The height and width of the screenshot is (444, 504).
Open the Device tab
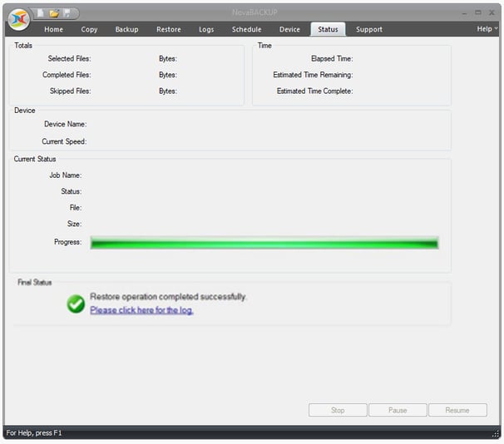[289, 29]
